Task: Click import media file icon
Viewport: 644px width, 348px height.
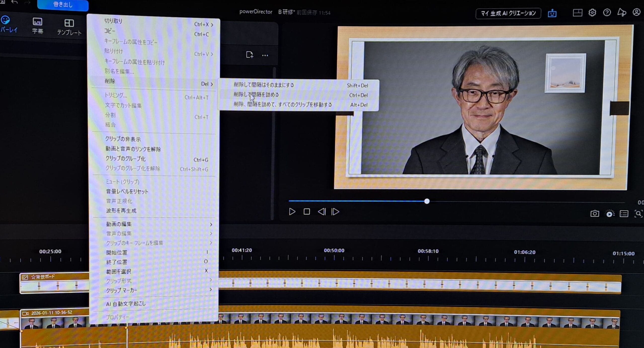Action: point(249,55)
